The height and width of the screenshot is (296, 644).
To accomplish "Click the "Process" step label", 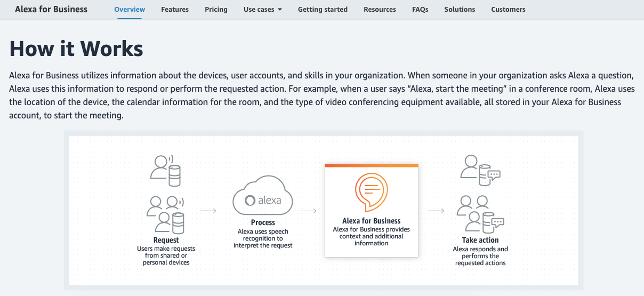I will coord(263,222).
